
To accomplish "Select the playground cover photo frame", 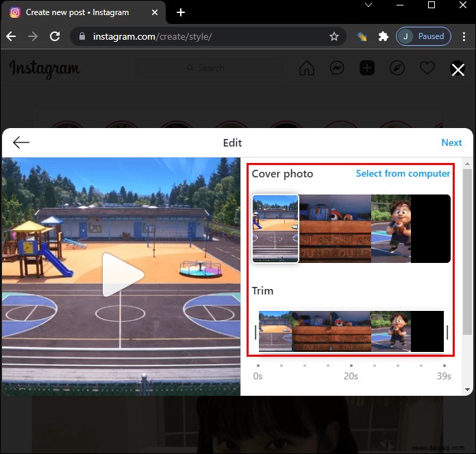I will click(275, 229).
